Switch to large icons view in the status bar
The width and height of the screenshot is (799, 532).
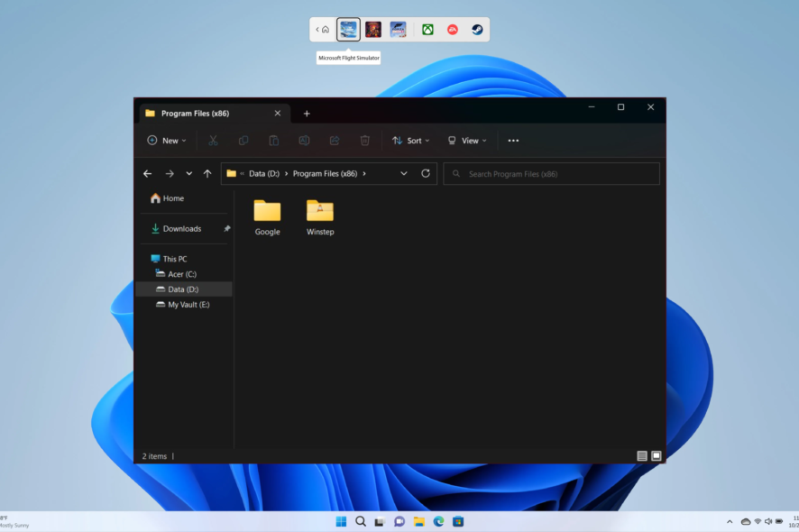pyautogui.click(x=656, y=455)
